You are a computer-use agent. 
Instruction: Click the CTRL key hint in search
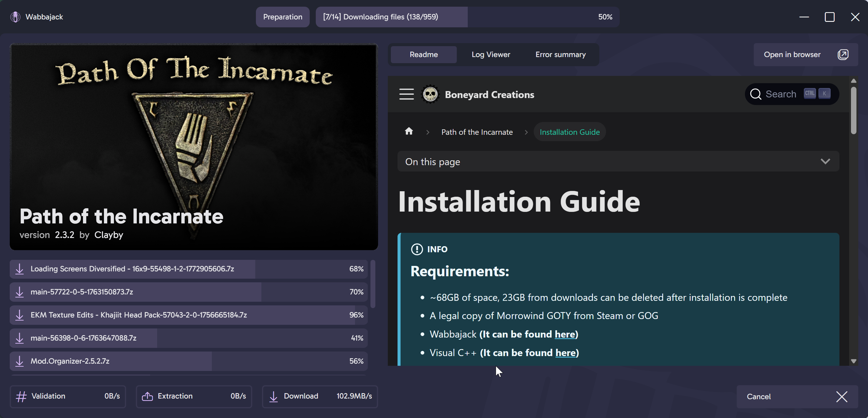pos(810,93)
